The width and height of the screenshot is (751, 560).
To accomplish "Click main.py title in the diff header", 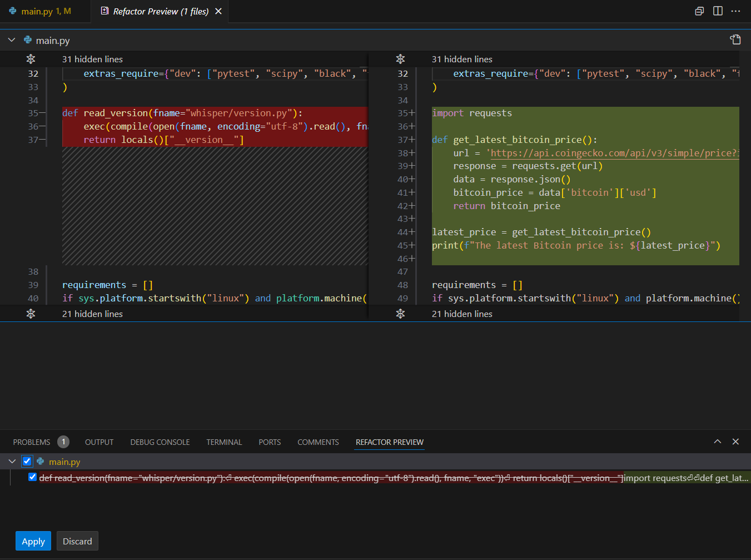I will [x=53, y=40].
